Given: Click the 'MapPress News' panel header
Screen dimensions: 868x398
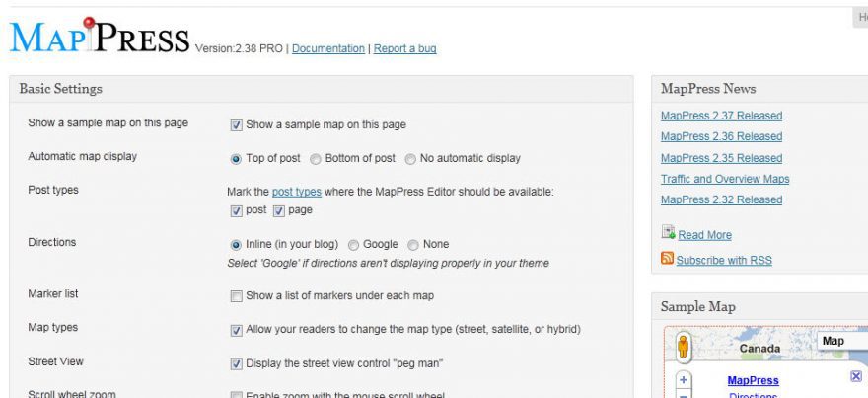Looking at the screenshot, I should (x=759, y=89).
